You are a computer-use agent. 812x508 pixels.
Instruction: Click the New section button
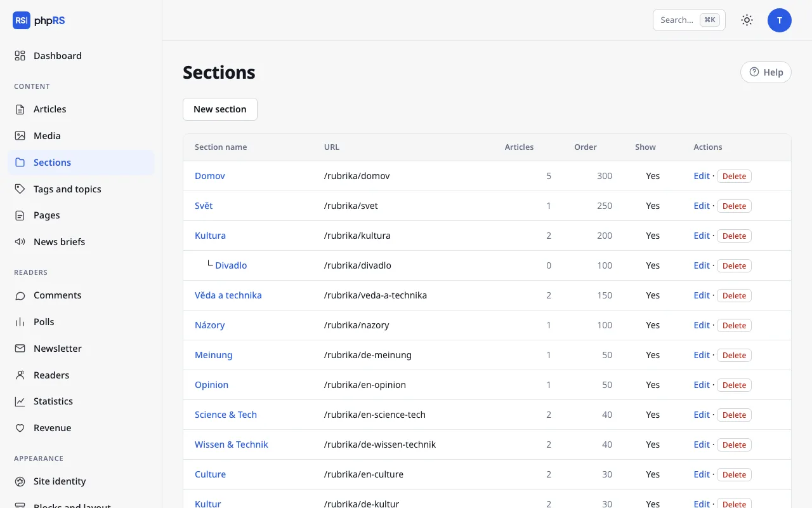[220, 109]
